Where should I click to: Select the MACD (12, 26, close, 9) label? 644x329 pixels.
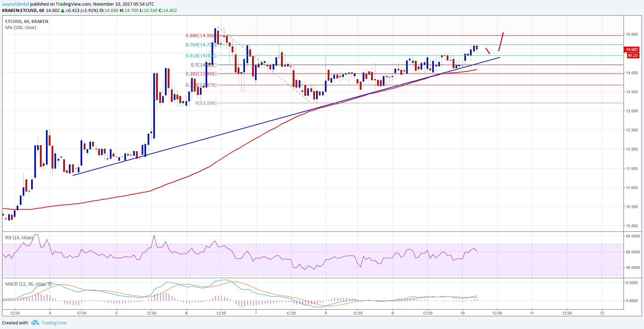point(28,284)
